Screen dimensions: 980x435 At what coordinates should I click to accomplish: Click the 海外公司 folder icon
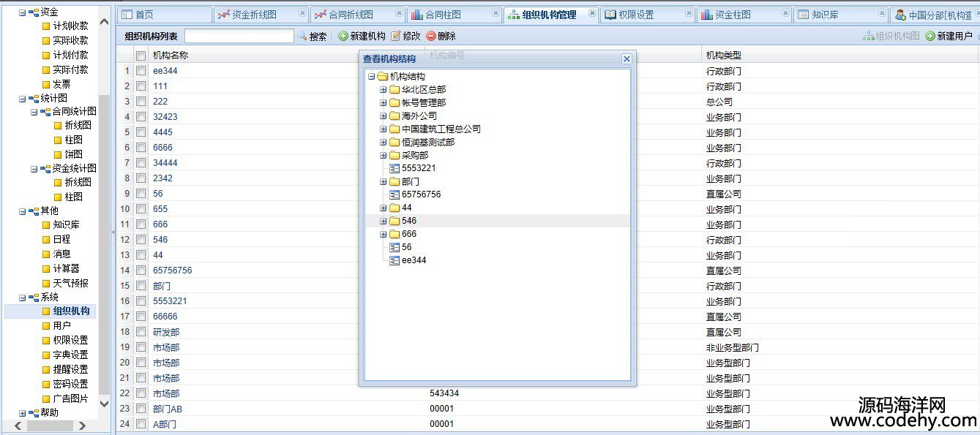[x=394, y=116]
